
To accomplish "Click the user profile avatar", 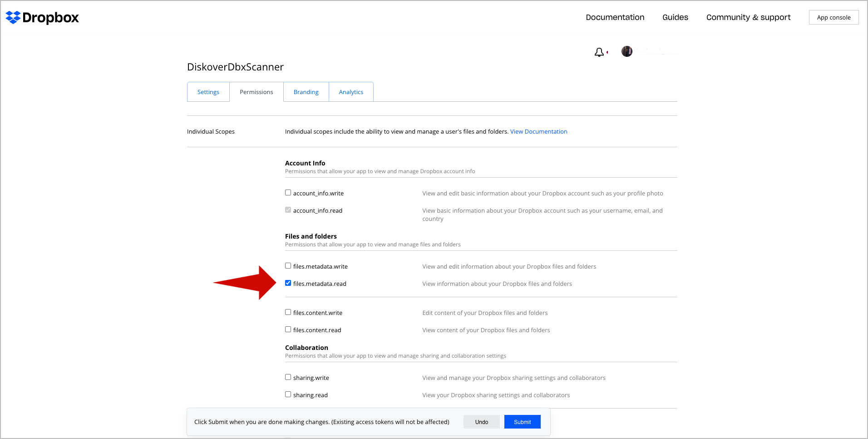I will [626, 51].
